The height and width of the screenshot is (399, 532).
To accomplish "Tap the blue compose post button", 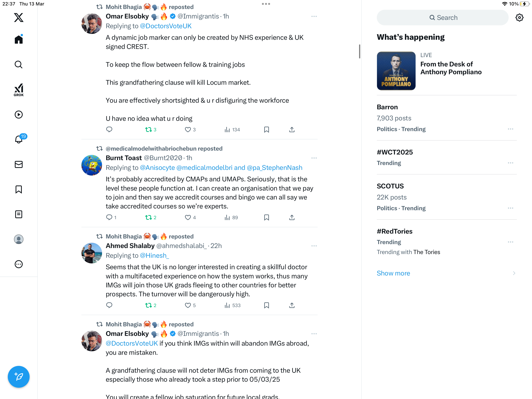I will tap(18, 377).
